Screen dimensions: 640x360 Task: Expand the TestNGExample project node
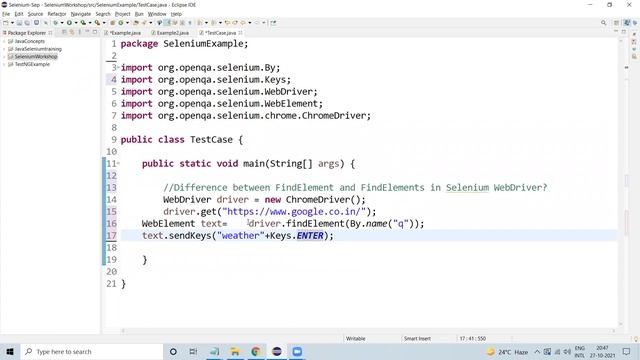coord(4,64)
